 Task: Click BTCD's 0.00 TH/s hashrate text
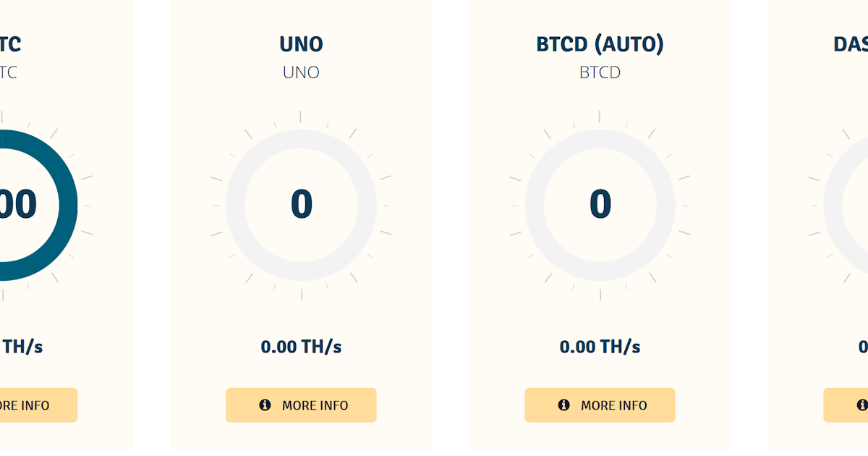(600, 347)
